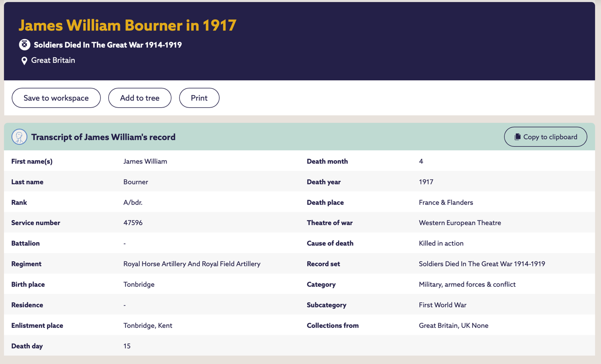Image resolution: width=601 pixels, height=364 pixels.
Task: Select service number 47596
Action: click(133, 223)
